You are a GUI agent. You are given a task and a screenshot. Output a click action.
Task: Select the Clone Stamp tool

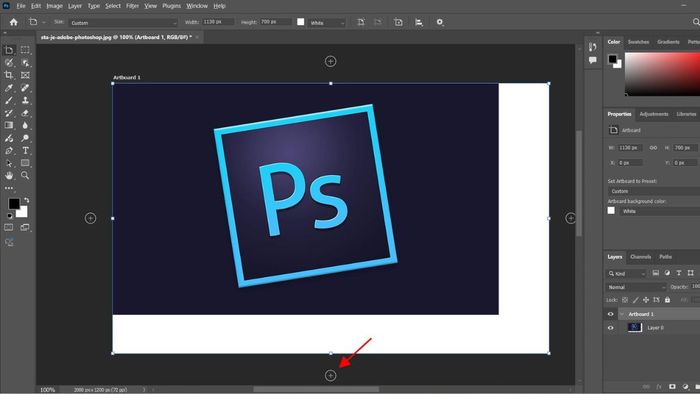pos(25,100)
